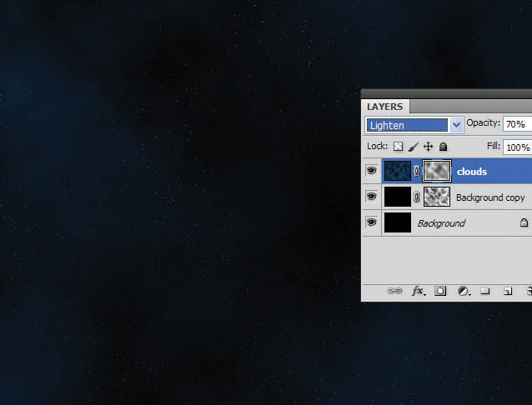Click the Opacity 70% field
Image resolution: width=532 pixels, height=405 pixels.
(516, 124)
